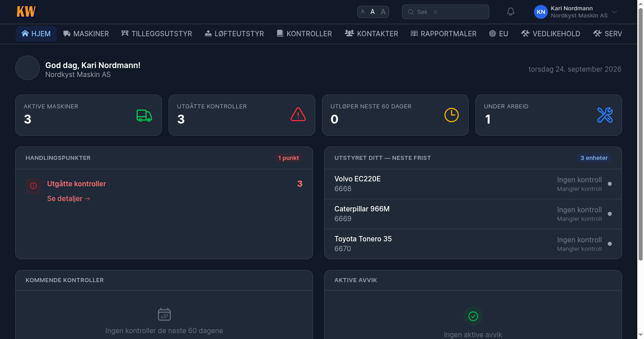Image resolution: width=644 pixels, height=339 pixels.
Task: Click the barrier icon beside TILLEGGSUTSTYR
Action: (x=125, y=33)
